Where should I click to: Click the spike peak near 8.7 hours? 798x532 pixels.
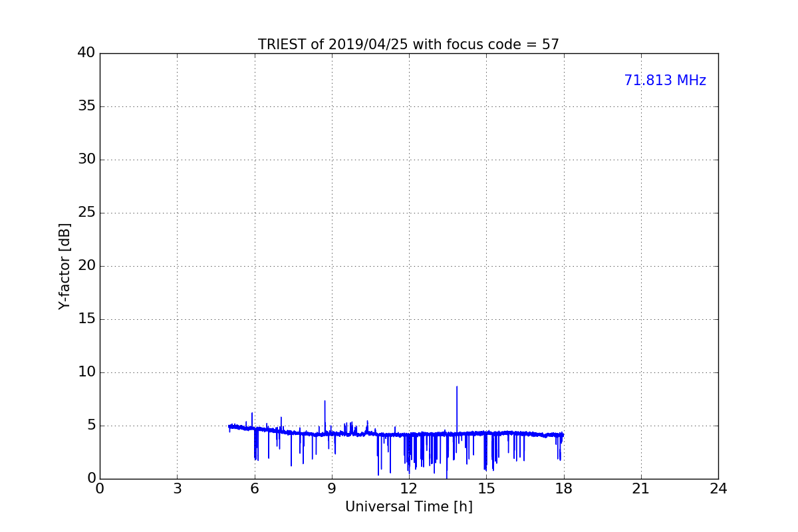[x=325, y=401]
